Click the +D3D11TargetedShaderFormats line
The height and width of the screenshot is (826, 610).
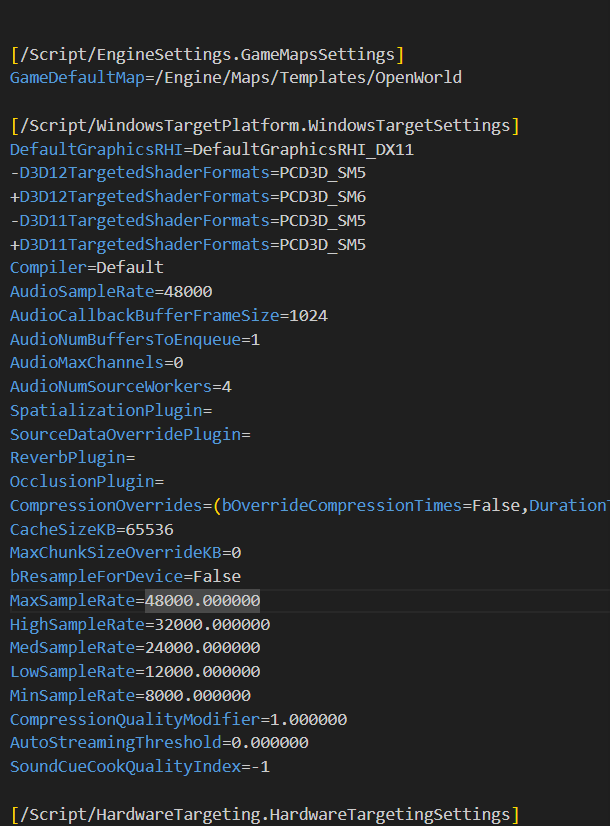click(x=188, y=245)
